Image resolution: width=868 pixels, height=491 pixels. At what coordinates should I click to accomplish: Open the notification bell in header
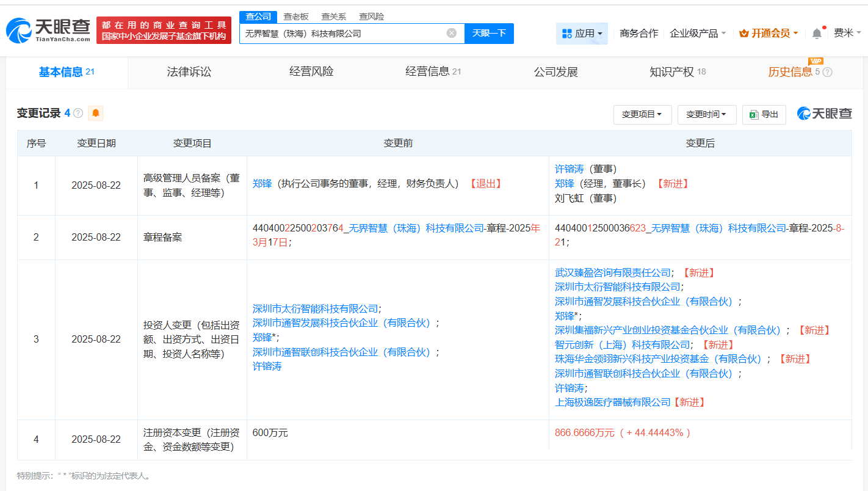coord(817,34)
